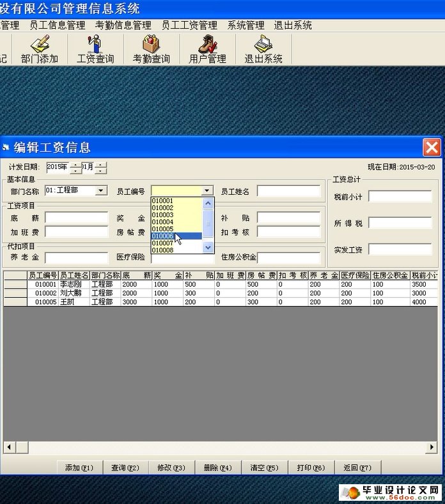Select 010004 in the employee list
The width and height of the screenshot is (445, 504).
click(x=176, y=222)
